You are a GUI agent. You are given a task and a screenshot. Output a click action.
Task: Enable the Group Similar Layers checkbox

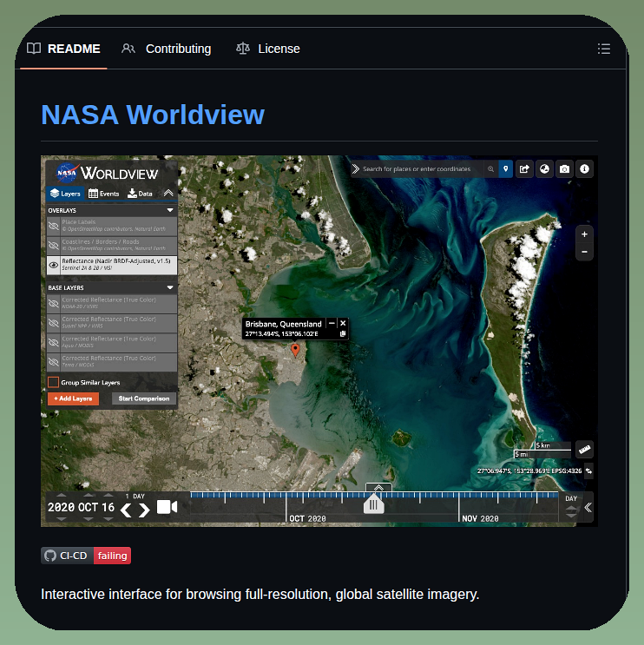click(54, 382)
